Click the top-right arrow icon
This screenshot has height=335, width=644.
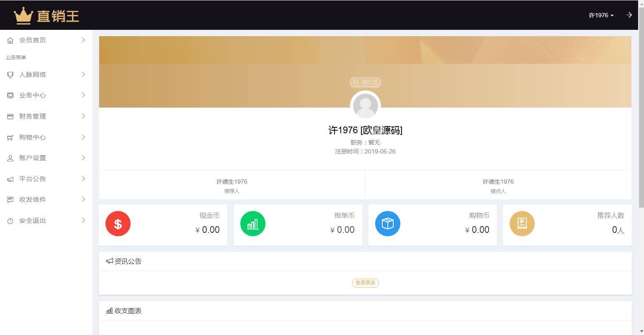coord(629,15)
